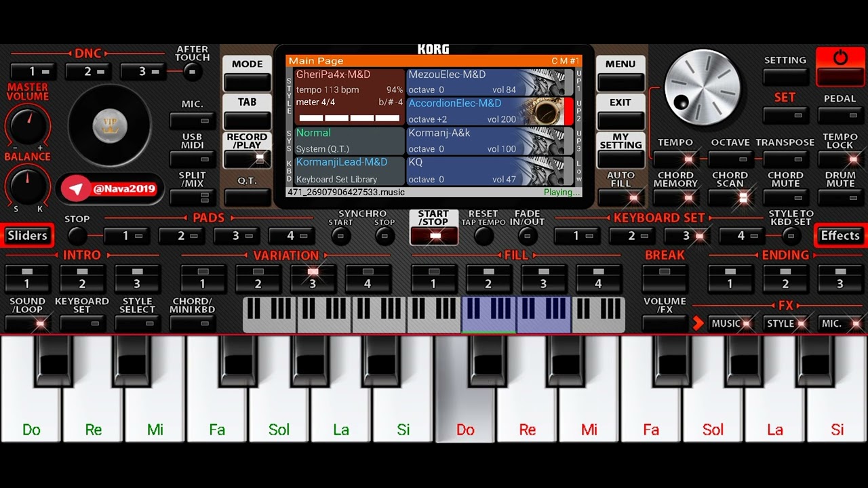Select Variation 2
The height and width of the screenshot is (488, 868).
coord(258,278)
